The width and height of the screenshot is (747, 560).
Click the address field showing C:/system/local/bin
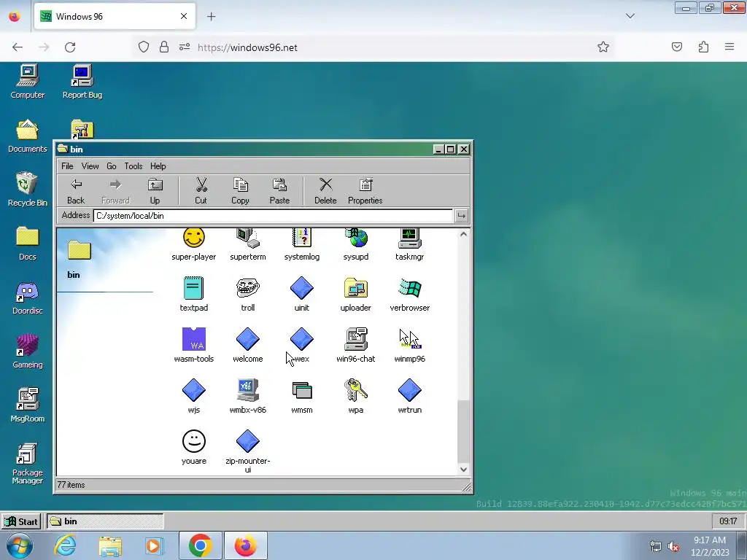click(273, 216)
